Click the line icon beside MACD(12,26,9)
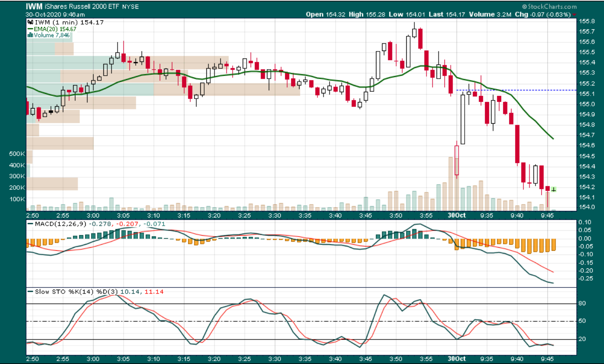This screenshot has height=364, width=604. (30, 224)
